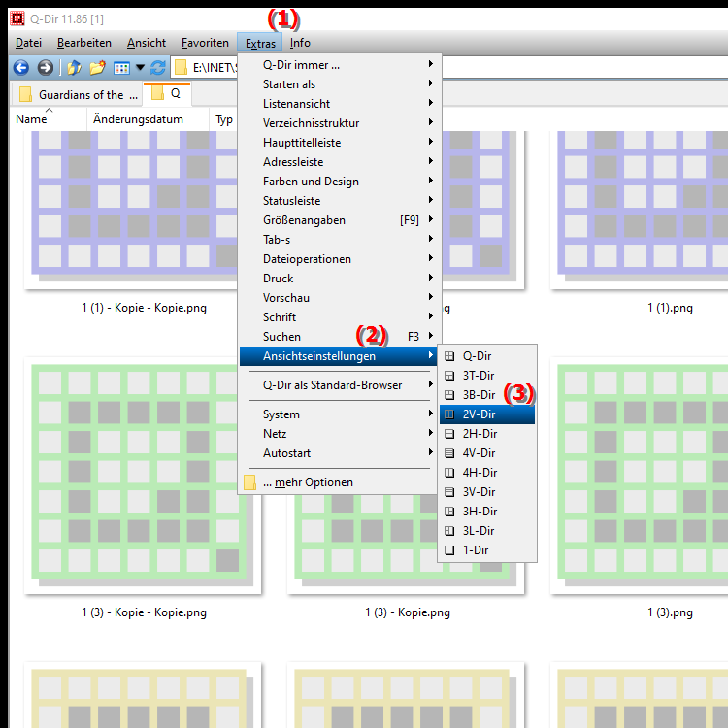This screenshot has width=728, height=728.
Task: Choose the 3V-Dir layout option
Action: [x=487, y=492]
